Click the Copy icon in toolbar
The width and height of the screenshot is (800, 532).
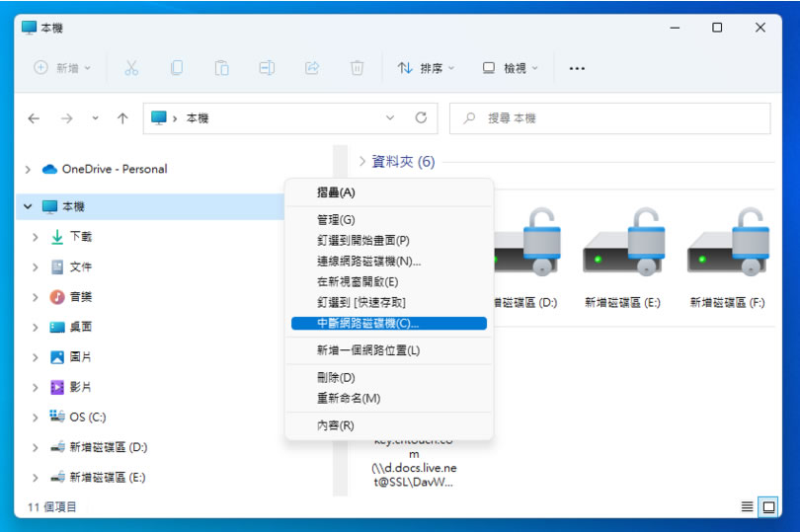(x=177, y=68)
